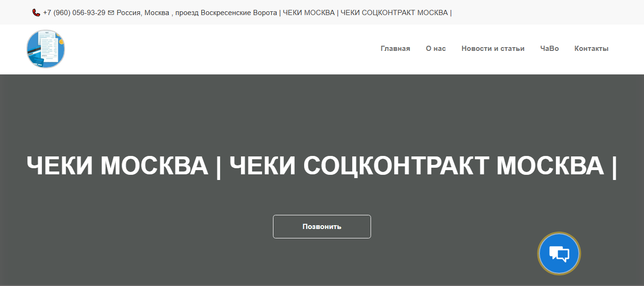
Task: Open the О нас menu item
Action: click(x=436, y=49)
